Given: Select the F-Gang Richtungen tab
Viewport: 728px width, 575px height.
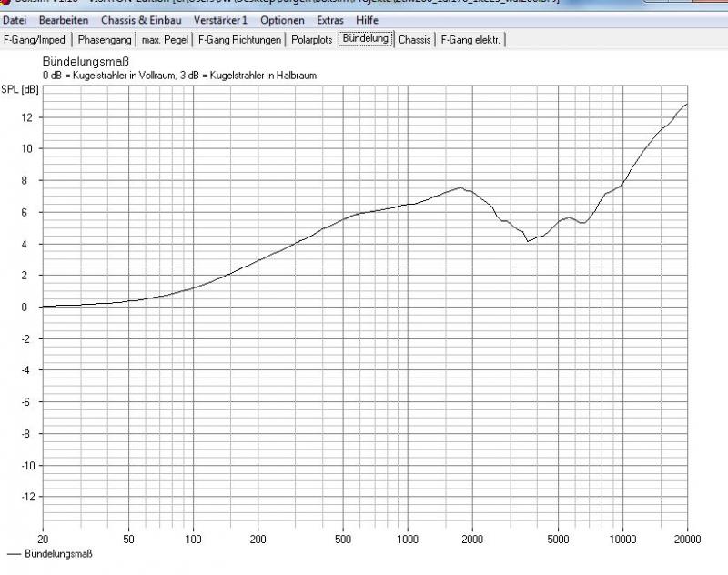Looking at the screenshot, I should click(x=240, y=39).
